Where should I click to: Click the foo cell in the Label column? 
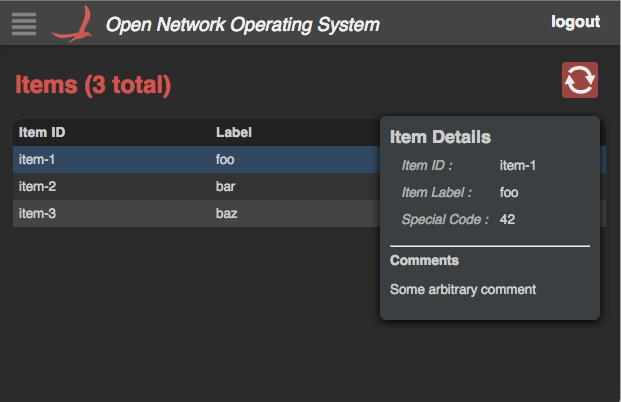point(227,159)
